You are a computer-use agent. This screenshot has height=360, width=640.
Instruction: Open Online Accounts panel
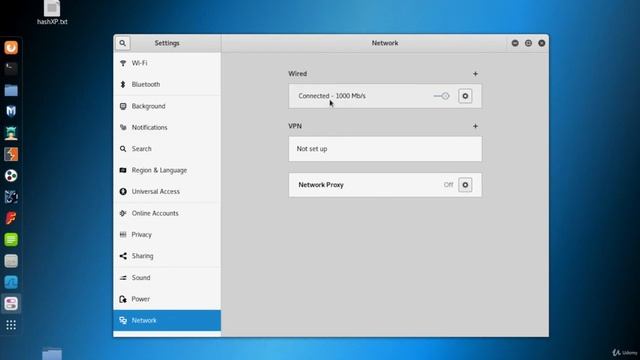167,213
